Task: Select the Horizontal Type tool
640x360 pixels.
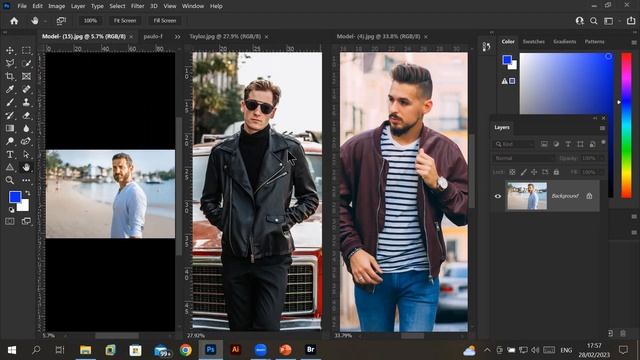Action: point(10,154)
